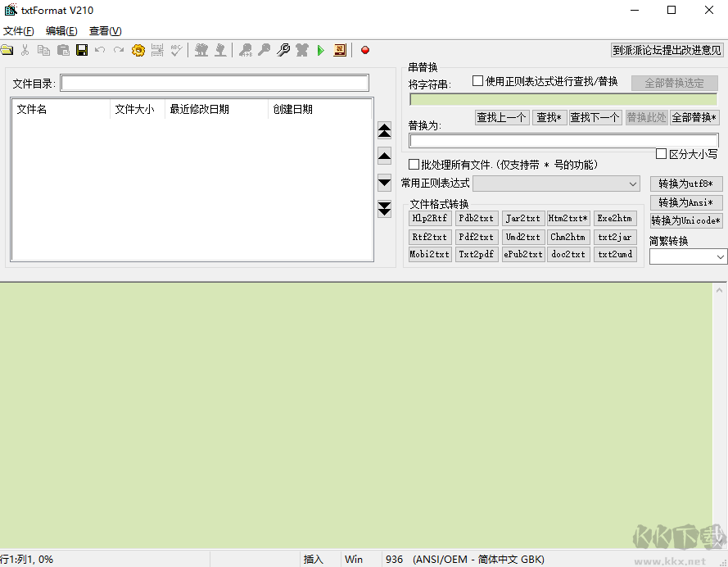The width and height of the screenshot is (728, 567).
Task: Toggle the 区分大小写 checkbox
Action: click(662, 154)
